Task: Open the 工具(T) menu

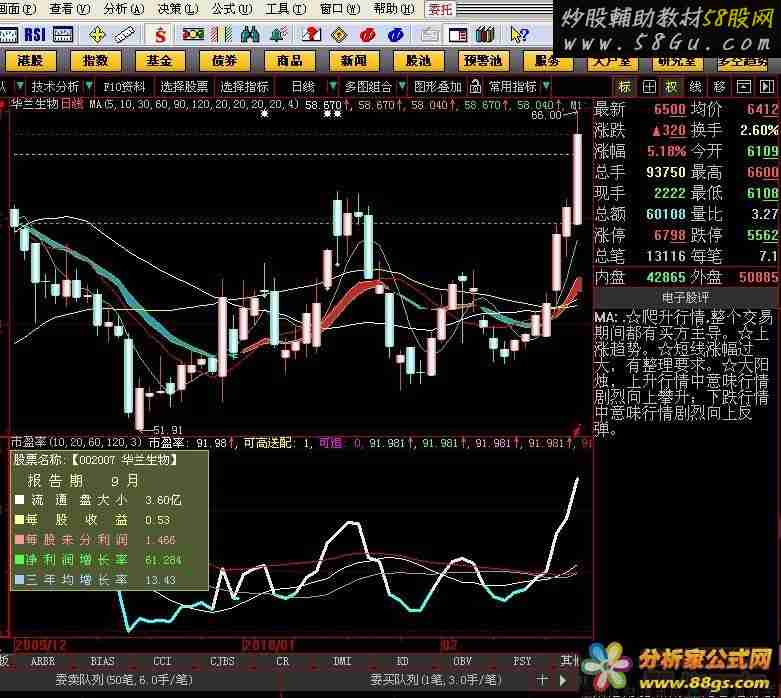Action: 286,8
